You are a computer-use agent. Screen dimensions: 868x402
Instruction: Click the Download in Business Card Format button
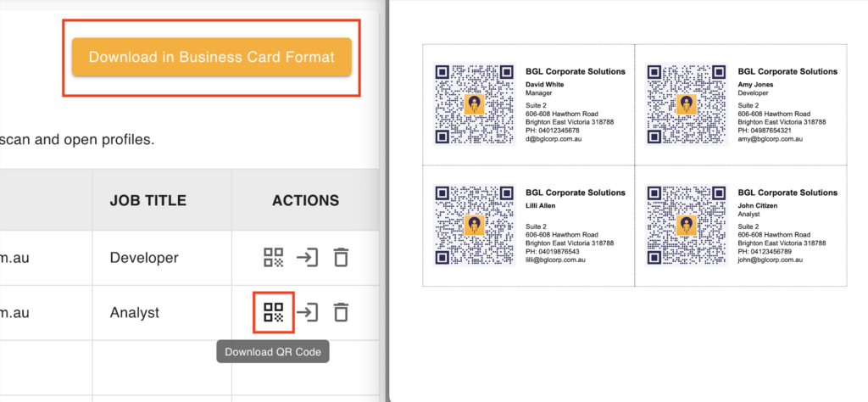[211, 57]
